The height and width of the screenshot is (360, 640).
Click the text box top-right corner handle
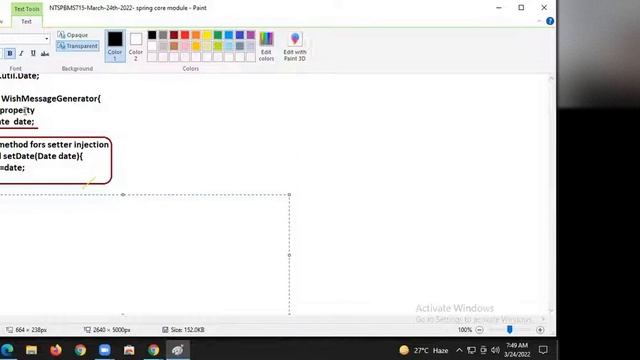289,195
